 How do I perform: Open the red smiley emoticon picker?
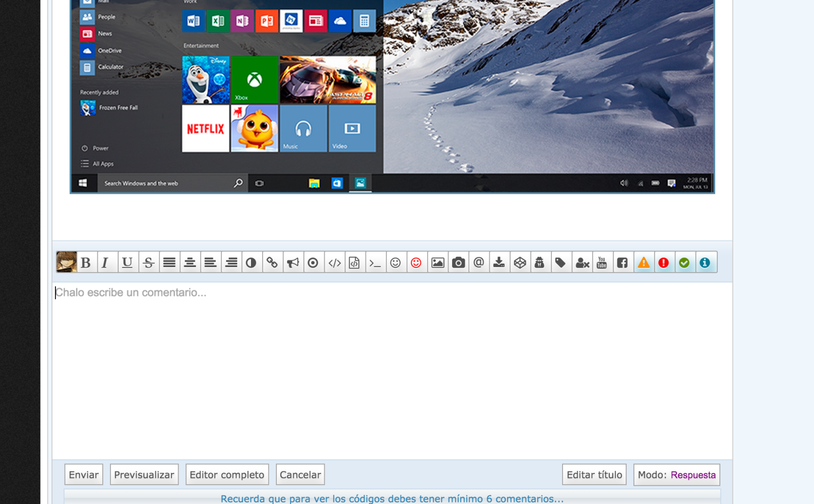click(x=417, y=262)
